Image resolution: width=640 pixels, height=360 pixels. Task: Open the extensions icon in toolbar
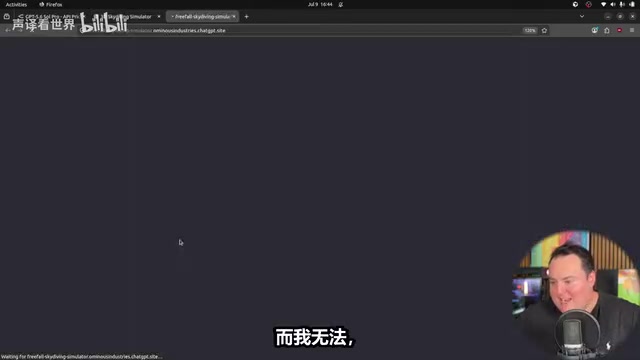607,30
